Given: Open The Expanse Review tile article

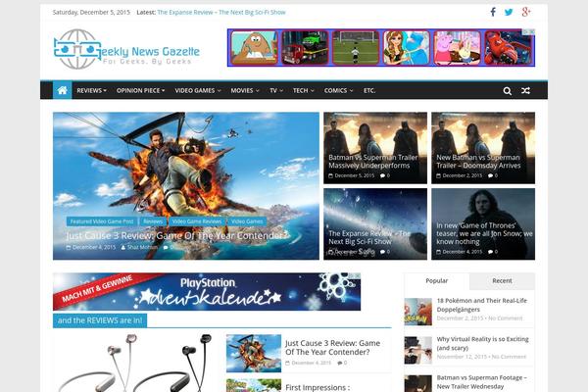Looking at the screenshot, I should [369, 237].
